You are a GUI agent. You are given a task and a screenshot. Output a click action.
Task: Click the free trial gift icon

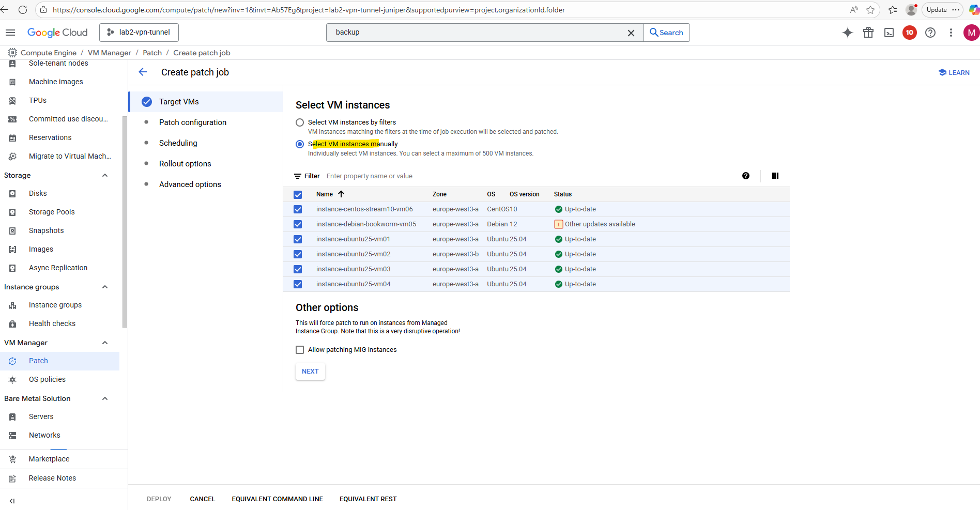coord(868,33)
